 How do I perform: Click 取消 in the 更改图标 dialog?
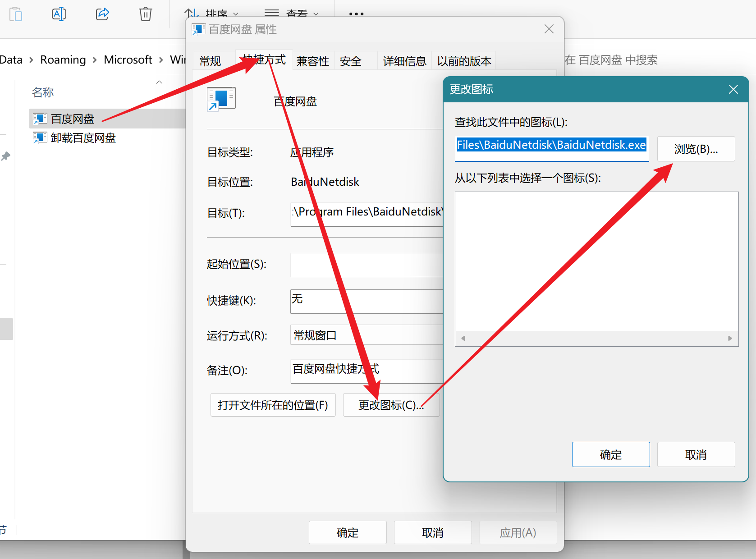tap(696, 454)
